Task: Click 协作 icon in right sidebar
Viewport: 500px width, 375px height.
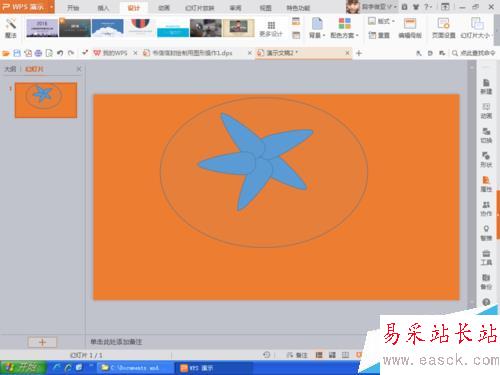Action: [x=486, y=208]
